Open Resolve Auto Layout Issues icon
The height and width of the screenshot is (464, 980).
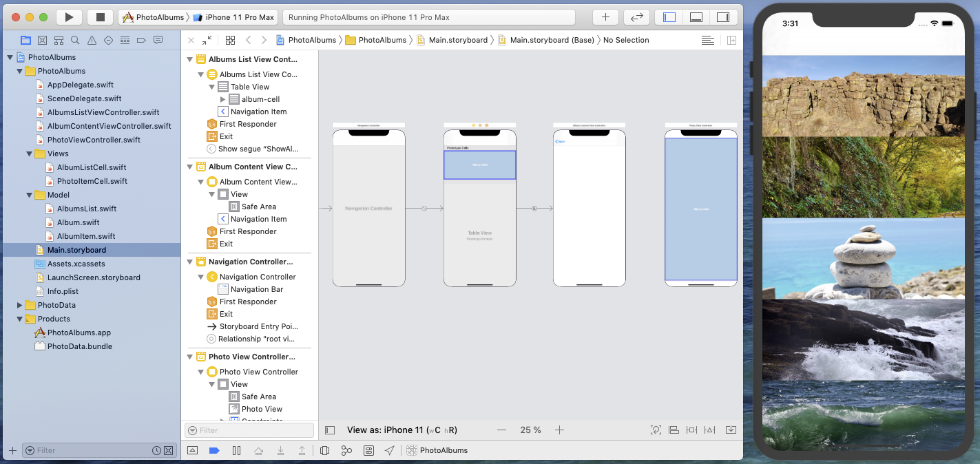point(710,430)
